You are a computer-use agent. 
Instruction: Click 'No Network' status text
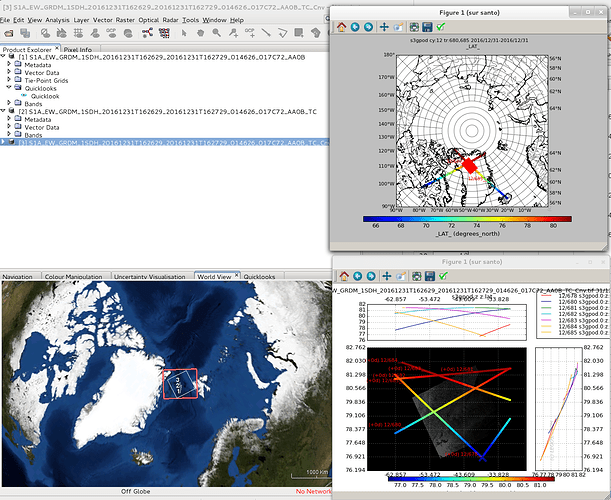313,491
